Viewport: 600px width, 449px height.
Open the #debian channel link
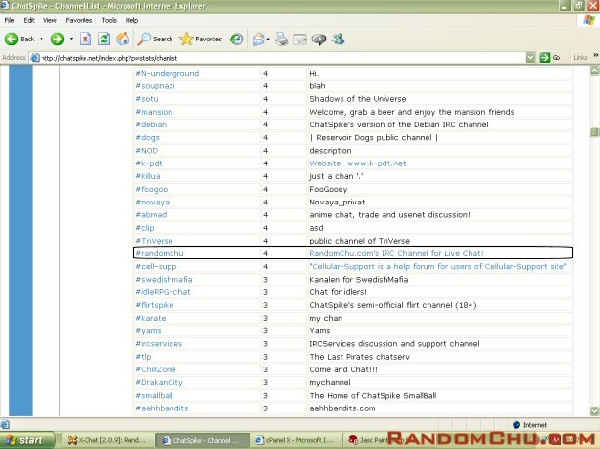(152, 124)
